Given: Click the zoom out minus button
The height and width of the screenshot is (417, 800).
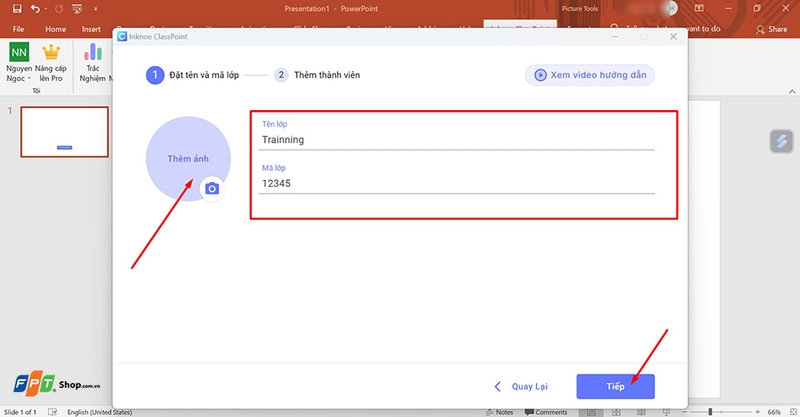Looking at the screenshot, I should [x=685, y=412].
